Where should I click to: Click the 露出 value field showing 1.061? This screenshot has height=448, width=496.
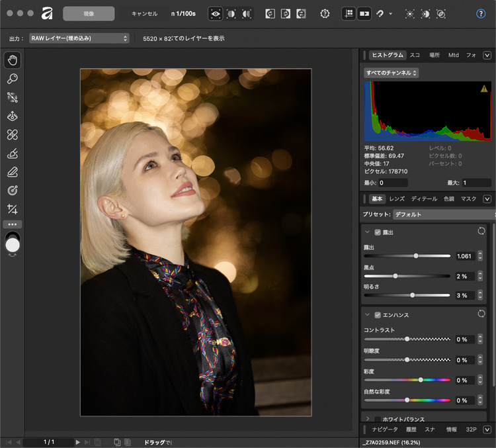click(464, 256)
